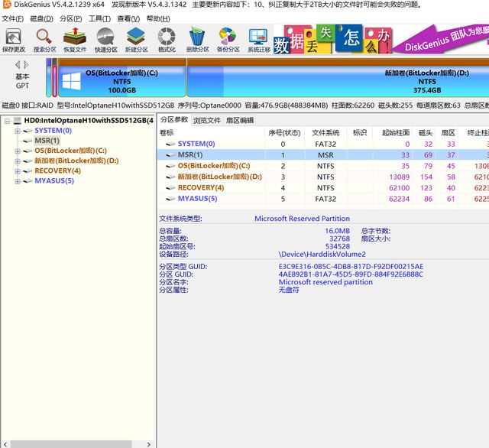The image size is (489, 448).
Task: Select the 新建分区 (New Partition) icon
Action: tap(136, 39)
